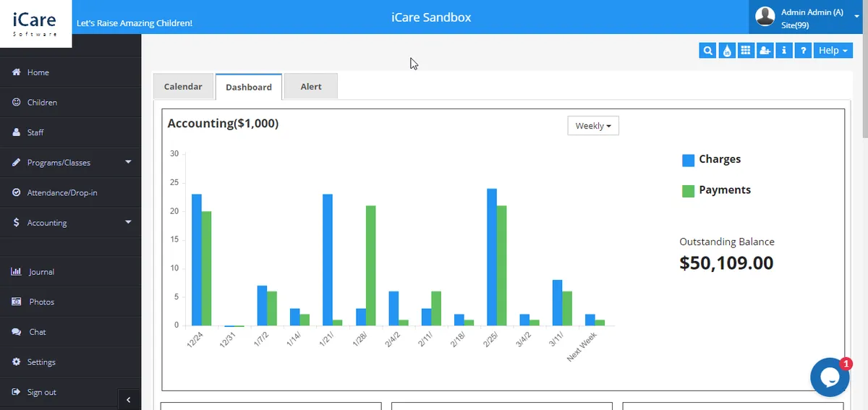Collapse the sidebar with the arrow button

128,399
